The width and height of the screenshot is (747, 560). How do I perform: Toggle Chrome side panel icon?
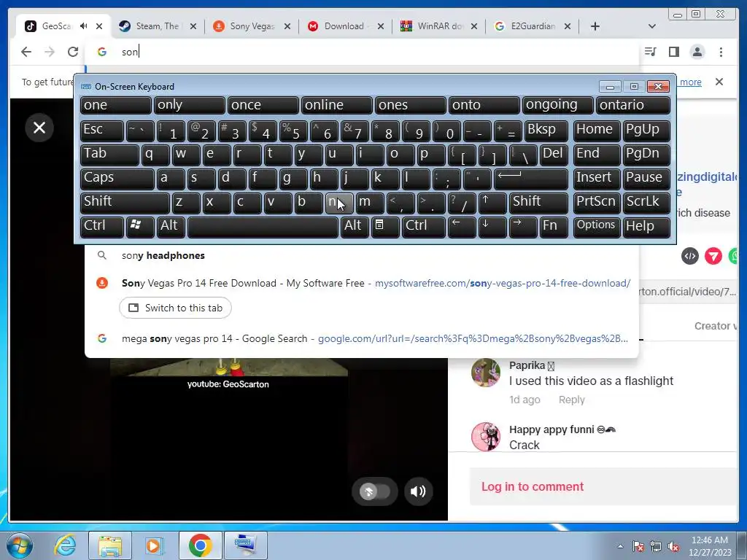click(673, 52)
